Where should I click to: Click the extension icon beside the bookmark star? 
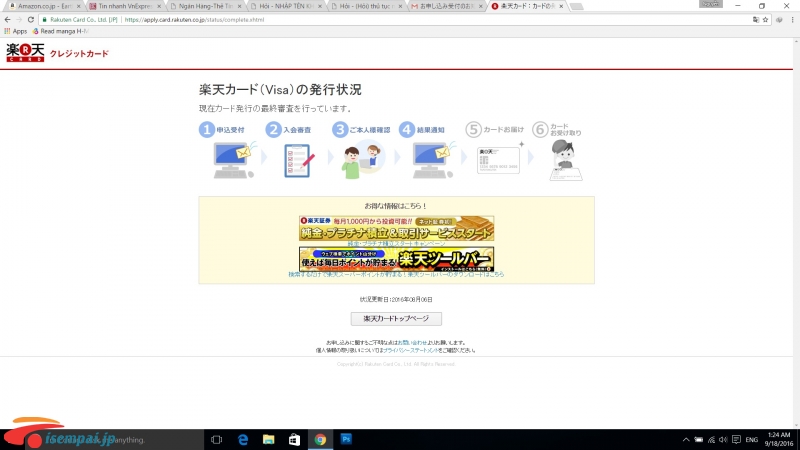(x=779, y=19)
